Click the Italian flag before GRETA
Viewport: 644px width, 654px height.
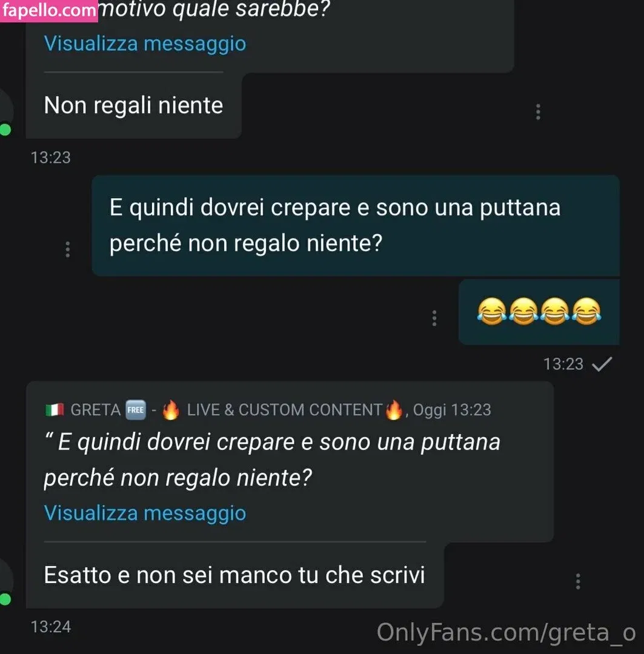(55, 409)
